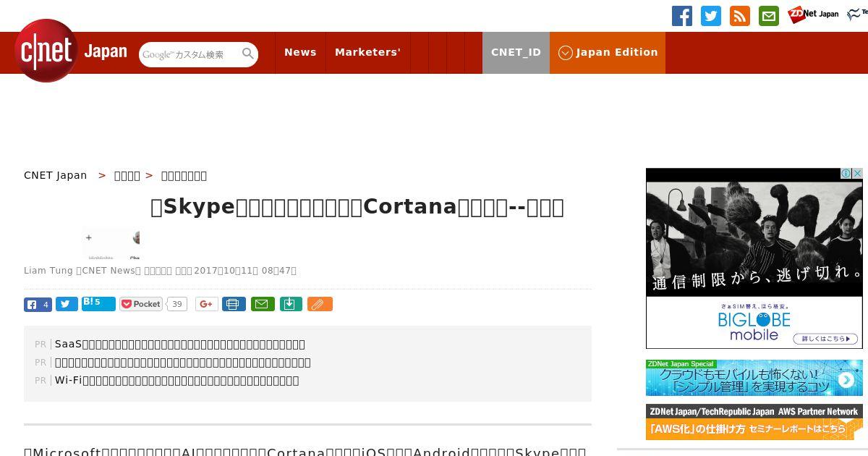Share article on Facebook (count 4)
This screenshot has width=868, height=456.
coord(38,305)
